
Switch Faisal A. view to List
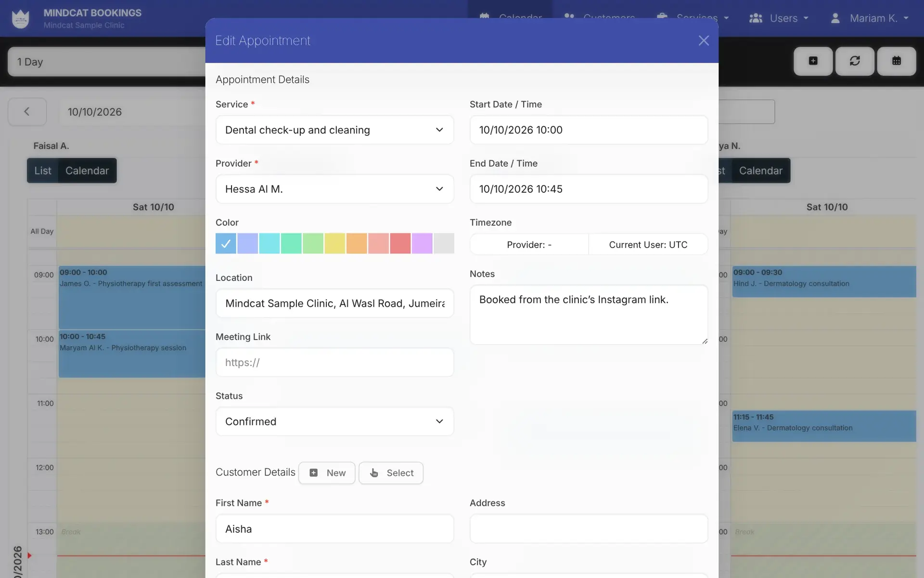click(42, 171)
